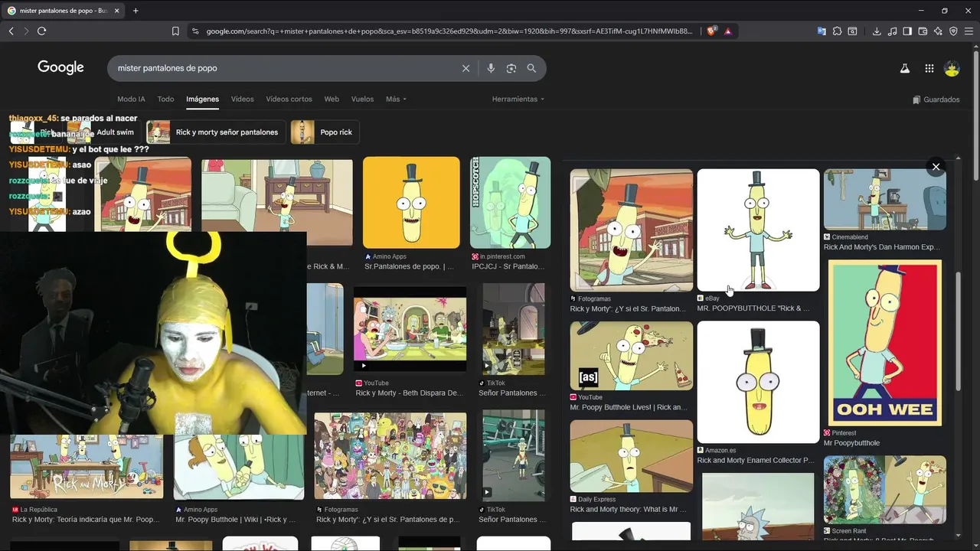
Task: Open the Guardados saved items link
Action: [x=936, y=99]
